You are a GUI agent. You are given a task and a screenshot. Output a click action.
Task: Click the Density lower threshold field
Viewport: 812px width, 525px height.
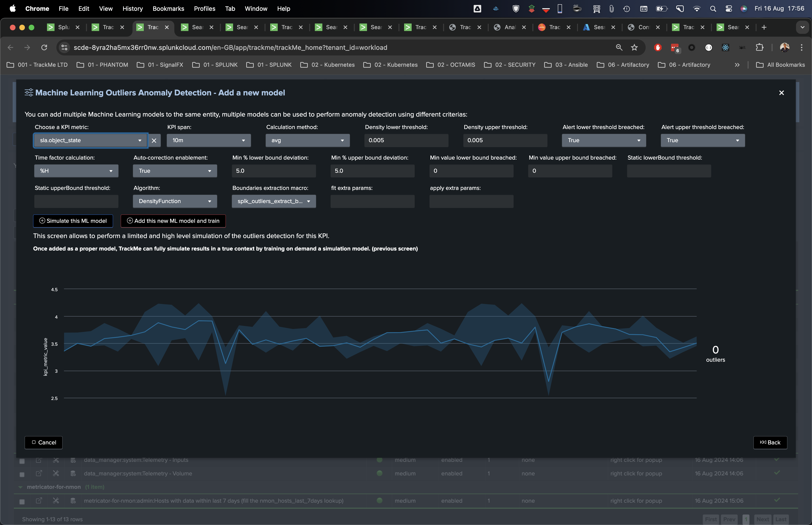(x=406, y=141)
